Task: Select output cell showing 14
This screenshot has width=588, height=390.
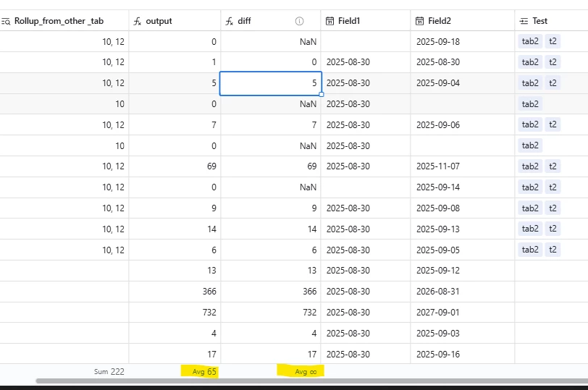Action: pos(175,229)
